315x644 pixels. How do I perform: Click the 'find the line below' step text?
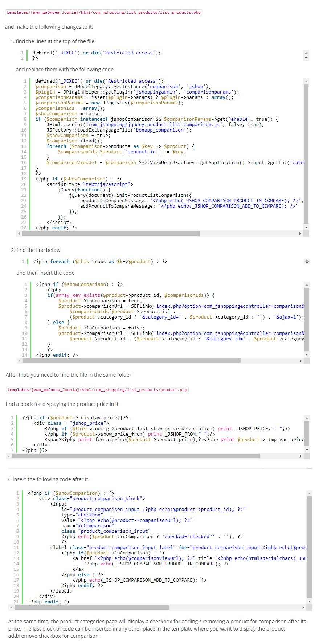click(x=38, y=250)
